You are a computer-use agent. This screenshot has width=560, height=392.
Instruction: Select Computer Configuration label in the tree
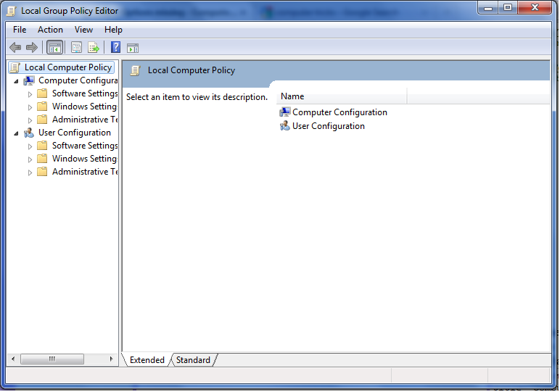78,80
